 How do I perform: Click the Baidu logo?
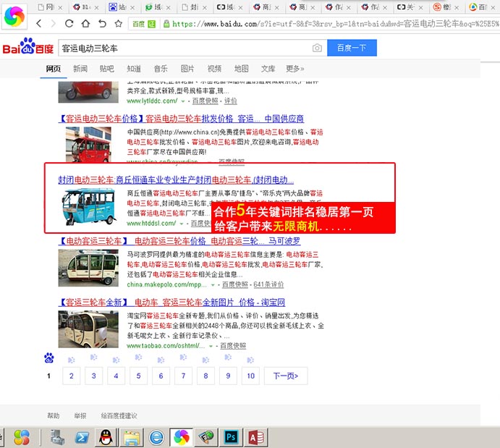click(28, 46)
